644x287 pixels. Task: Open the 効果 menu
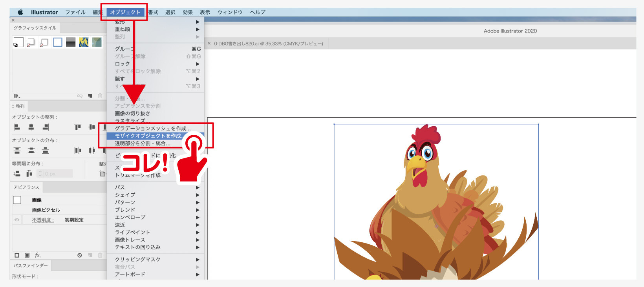(x=188, y=12)
